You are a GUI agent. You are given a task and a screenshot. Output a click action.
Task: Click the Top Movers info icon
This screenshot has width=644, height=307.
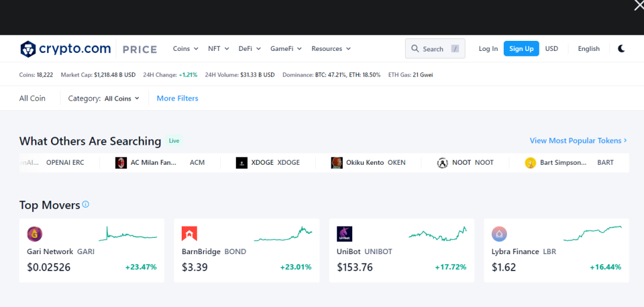[86, 204]
